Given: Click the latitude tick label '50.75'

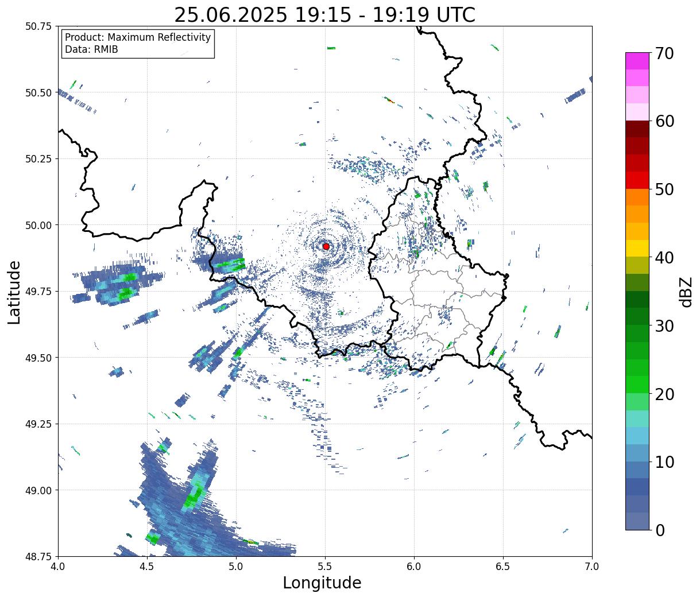Looking at the screenshot, I should pos(38,26).
